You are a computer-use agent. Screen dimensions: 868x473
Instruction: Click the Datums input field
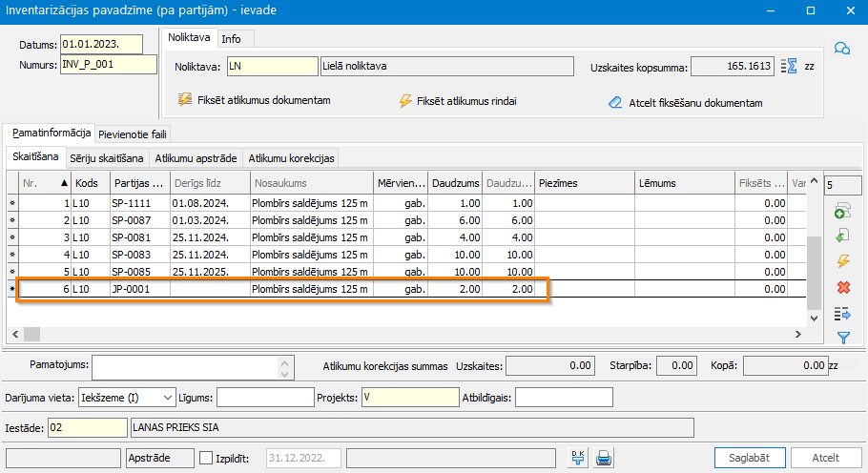point(101,44)
